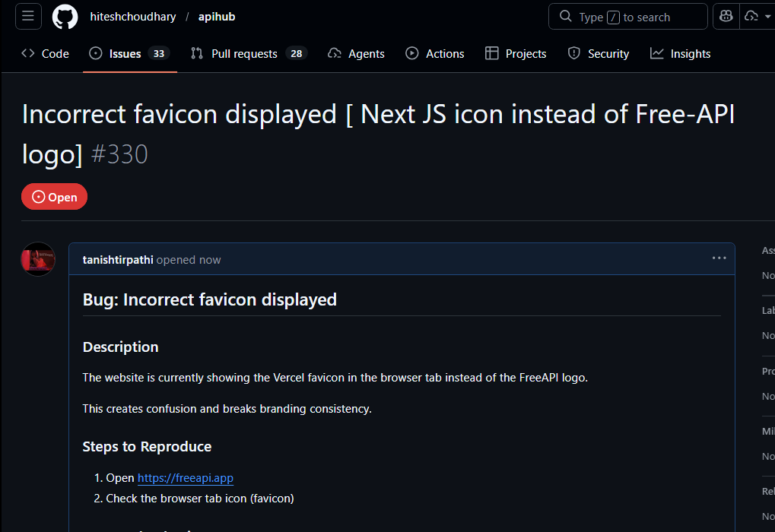
Task: Open the apihub repository link
Action: click(217, 17)
